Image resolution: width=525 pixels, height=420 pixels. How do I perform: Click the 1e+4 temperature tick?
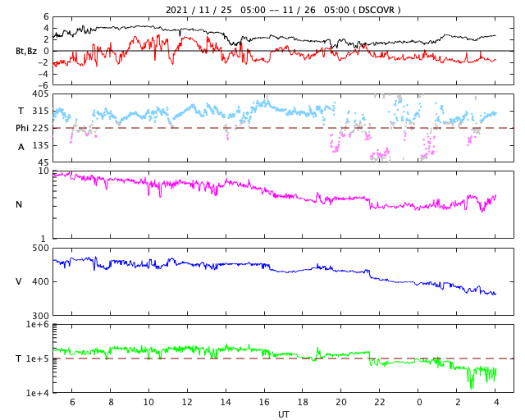coord(38,393)
